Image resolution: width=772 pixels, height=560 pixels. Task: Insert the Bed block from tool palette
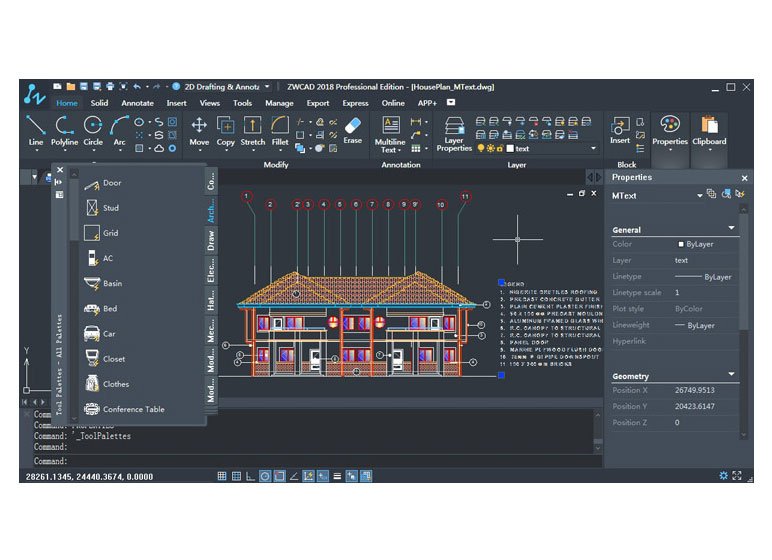tap(101, 308)
